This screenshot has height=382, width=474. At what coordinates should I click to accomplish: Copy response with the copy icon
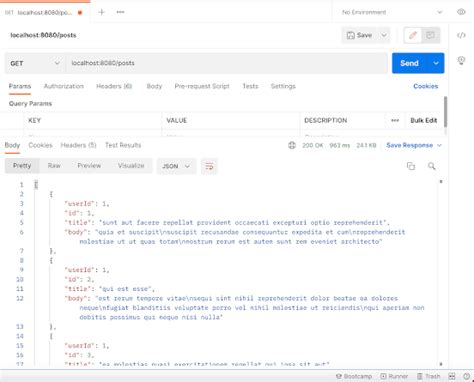[x=411, y=166]
